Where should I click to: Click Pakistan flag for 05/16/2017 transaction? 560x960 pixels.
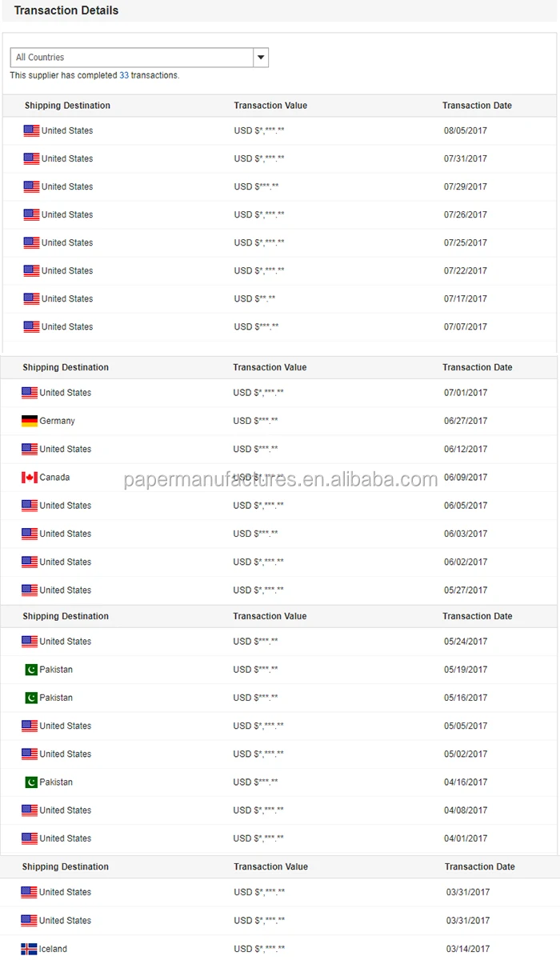pos(30,698)
